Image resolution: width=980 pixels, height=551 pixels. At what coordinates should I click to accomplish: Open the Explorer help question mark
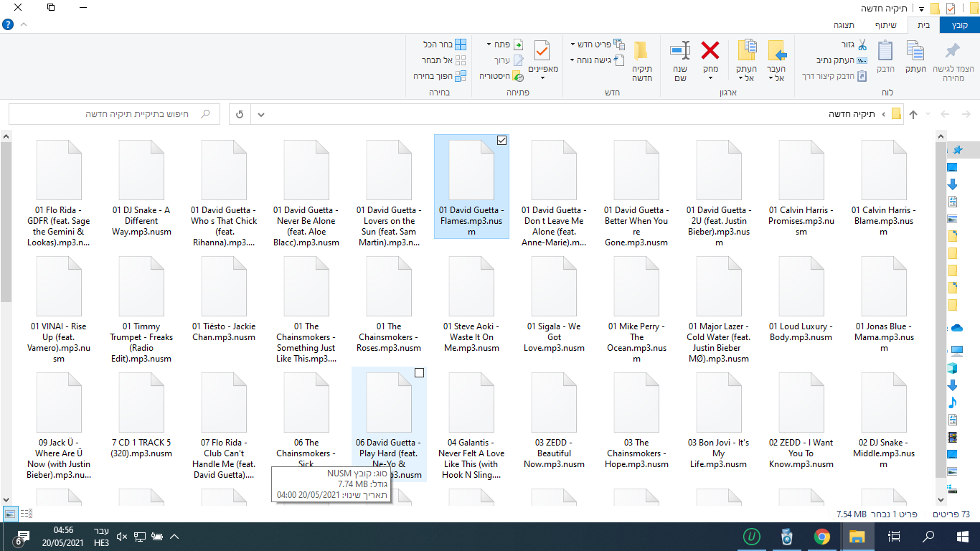(7, 24)
